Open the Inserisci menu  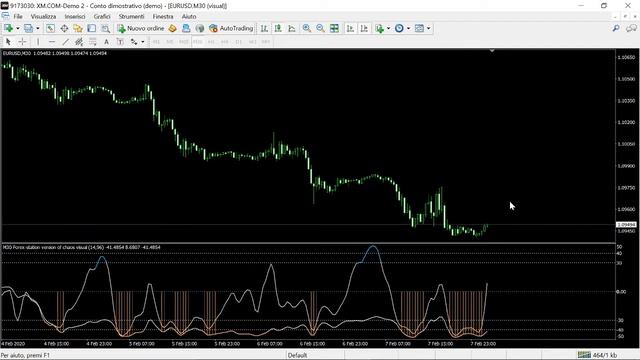(75, 16)
